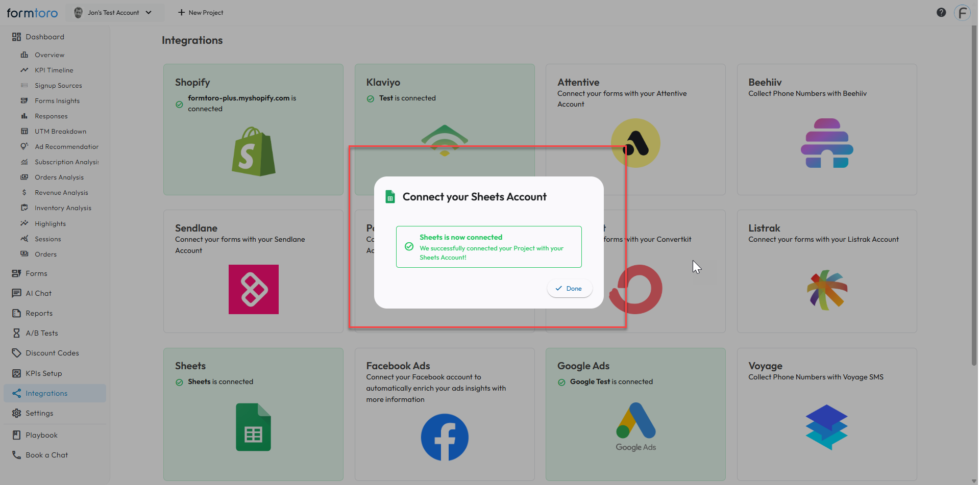
Task: Click the Done button in Sheets dialog
Action: pyautogui.click(x=569, y=289)
